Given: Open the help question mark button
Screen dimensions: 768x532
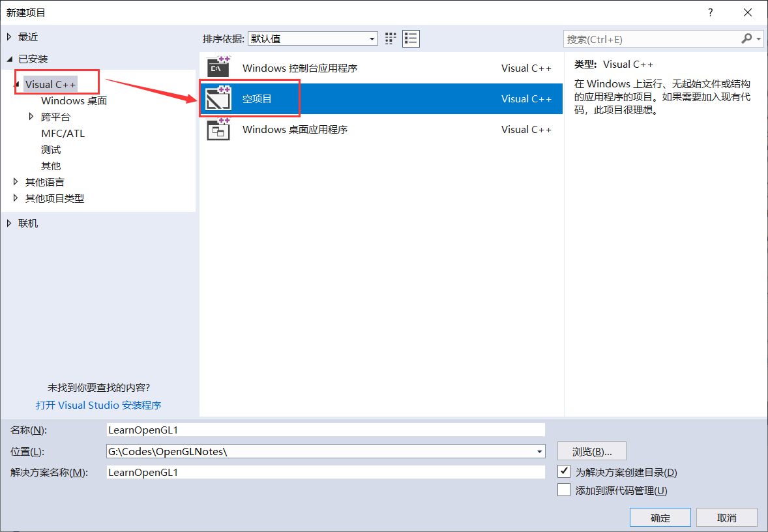Looking at the screenshot, I should [x=710, y=13].
